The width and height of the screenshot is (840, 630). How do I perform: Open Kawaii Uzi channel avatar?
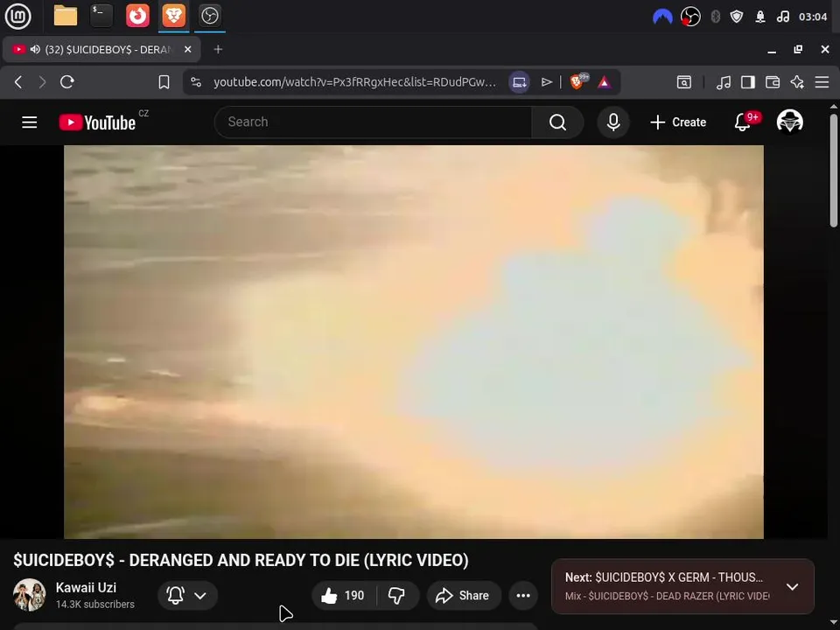30,595
